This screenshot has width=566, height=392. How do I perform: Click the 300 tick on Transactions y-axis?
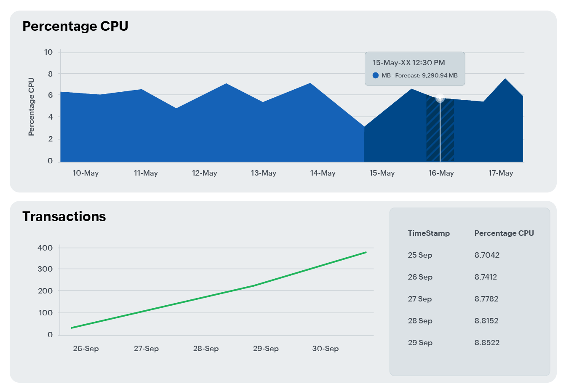click(45, 269)
